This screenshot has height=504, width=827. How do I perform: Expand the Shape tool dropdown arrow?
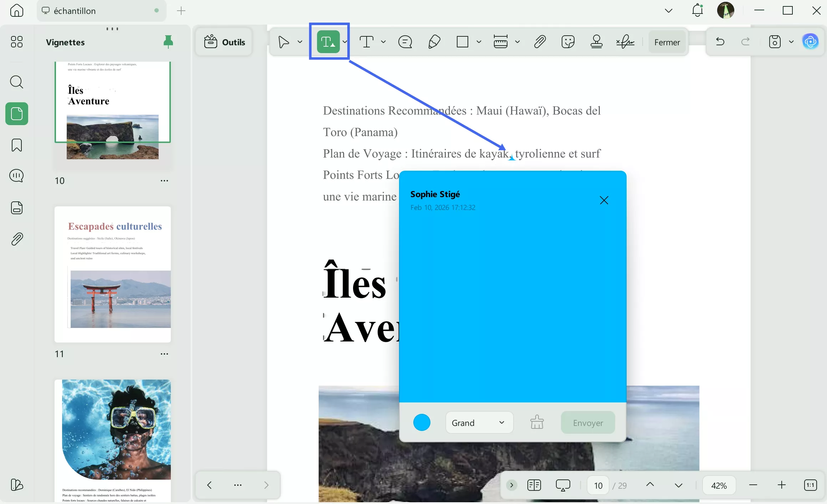coord(479,42)
